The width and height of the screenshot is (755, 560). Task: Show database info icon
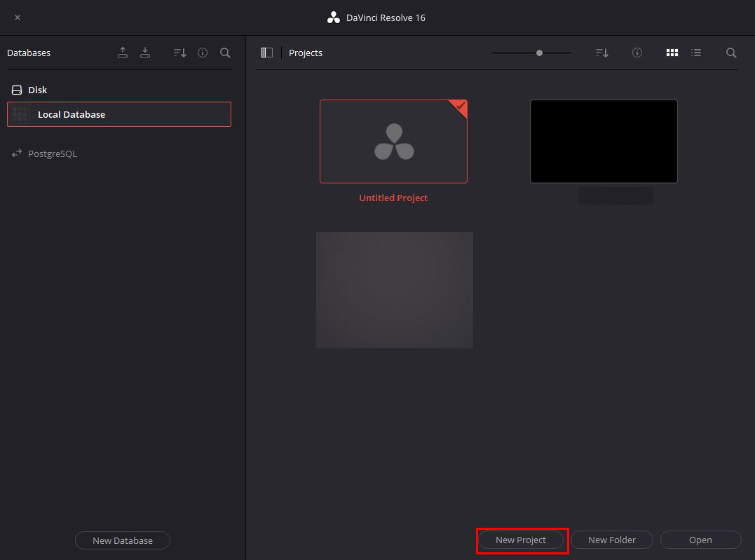point(203,53)
